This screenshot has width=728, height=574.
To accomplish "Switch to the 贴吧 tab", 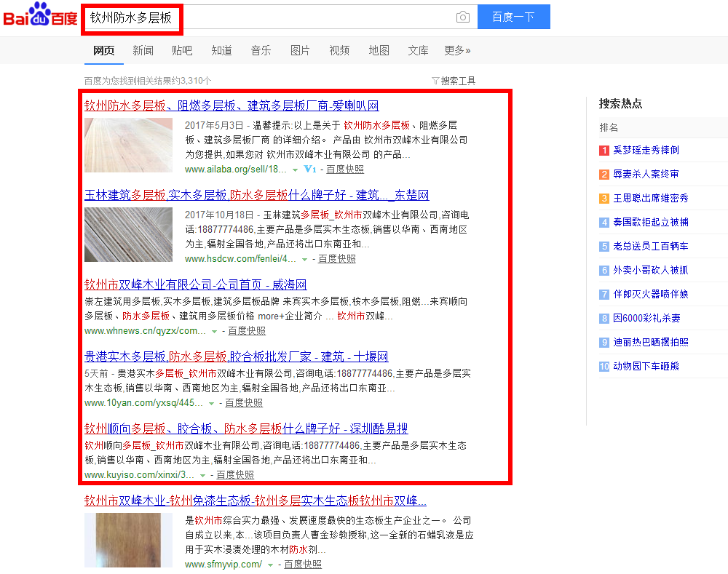I will (182, 51).
